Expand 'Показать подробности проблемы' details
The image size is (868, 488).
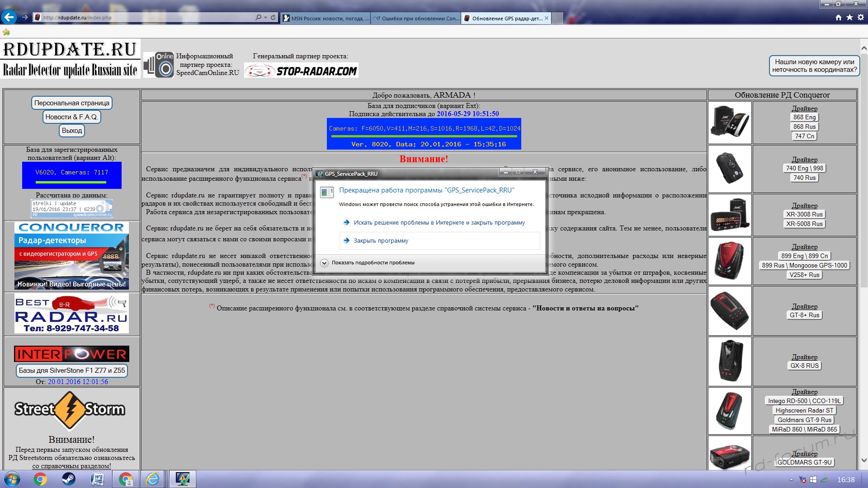click(325, 263)
